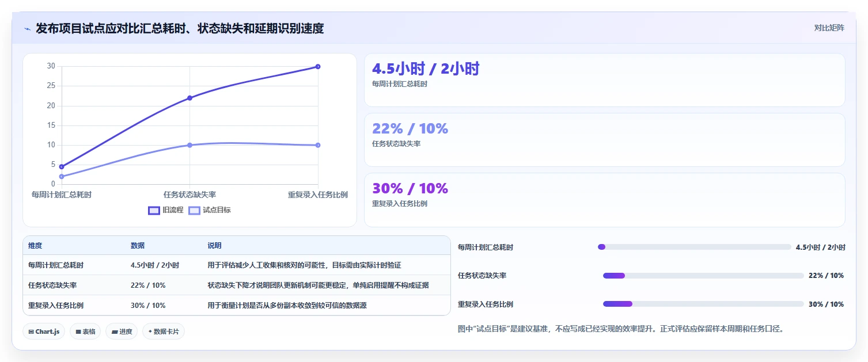Click table cell 任务状态缺失率 in 维度 column
Viewport: 868px width, 362px height.
tap(52, 285)
